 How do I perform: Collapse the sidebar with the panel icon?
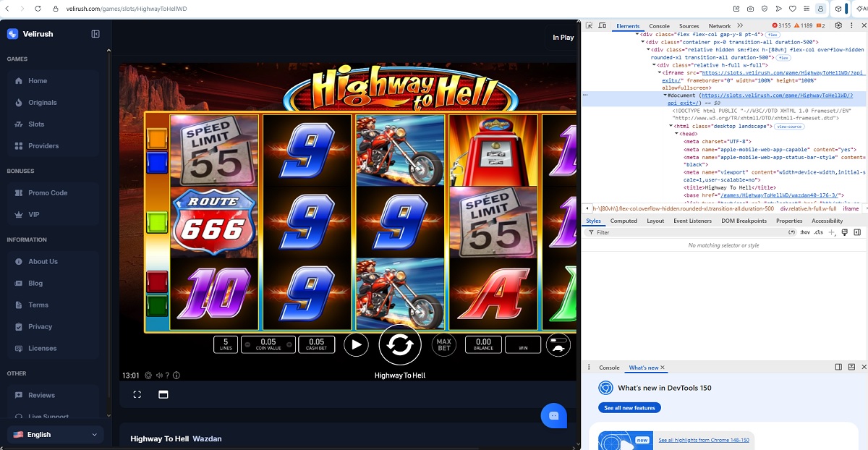(x=95, y=34)
